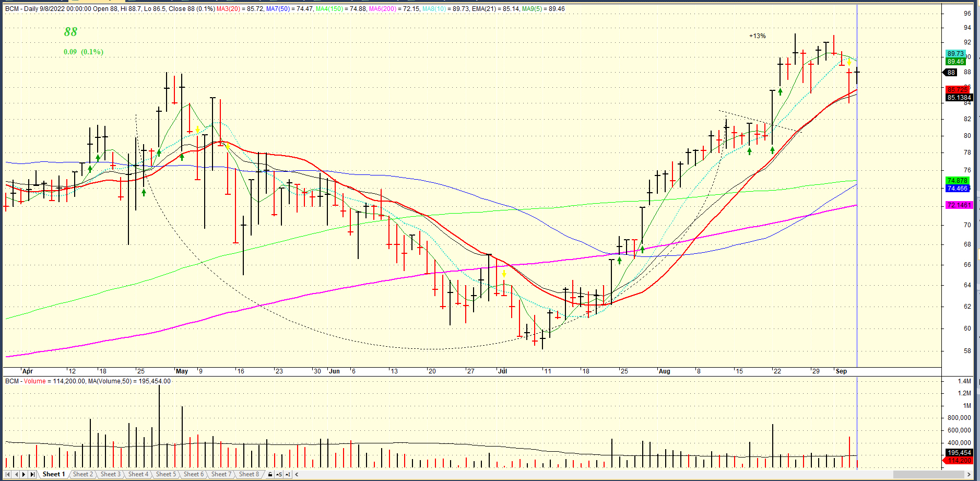This screenshot has height=481, width=980.
Task: Jump to the last sheet tab arrow
Action: (x=32, y=474)
